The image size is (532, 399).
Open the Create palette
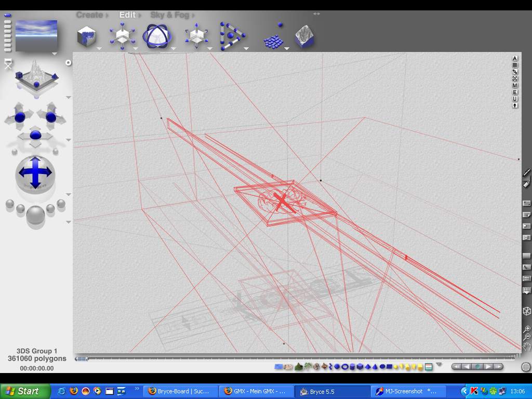[x=92, y=15]
